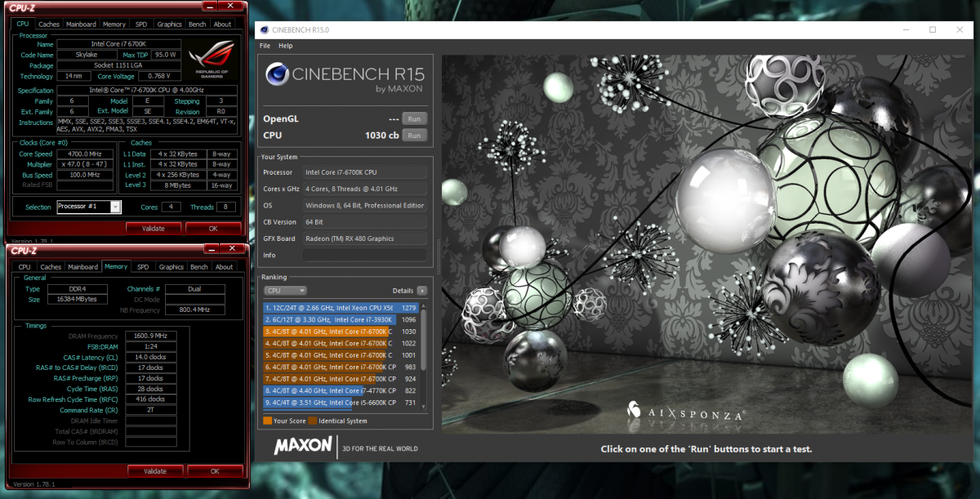Click the Cinebench R15 sphere logo
The width and height of the screenshot is (980, 499).
tap(277, 75)
